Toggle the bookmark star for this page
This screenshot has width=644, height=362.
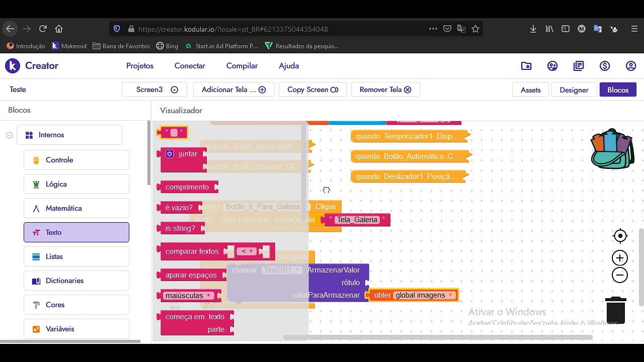coord(475,29)
